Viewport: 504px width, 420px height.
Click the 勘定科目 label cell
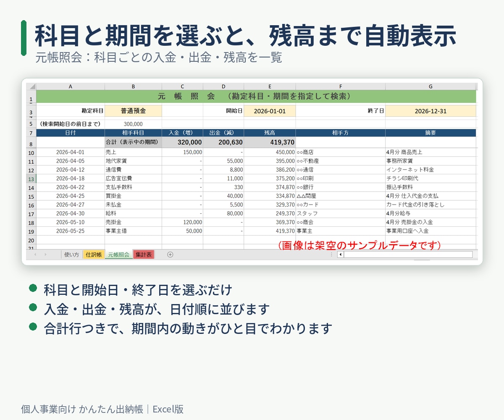click(71, 111)
